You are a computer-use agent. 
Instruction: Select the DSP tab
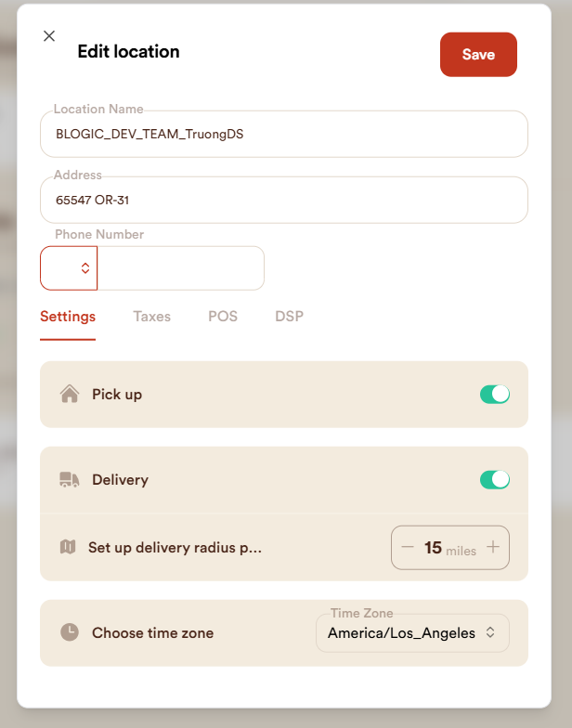289,317
